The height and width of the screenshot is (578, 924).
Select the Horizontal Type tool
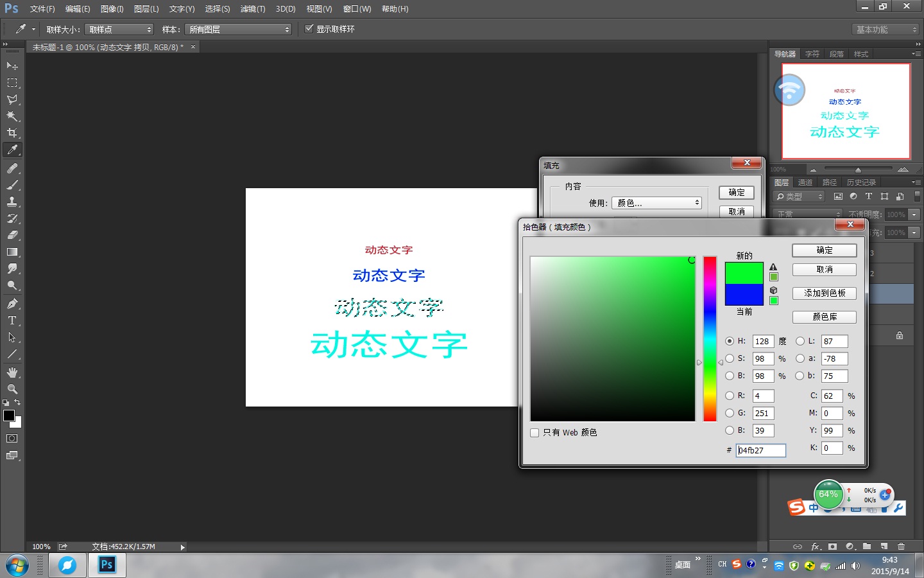[x=12, y=320]
